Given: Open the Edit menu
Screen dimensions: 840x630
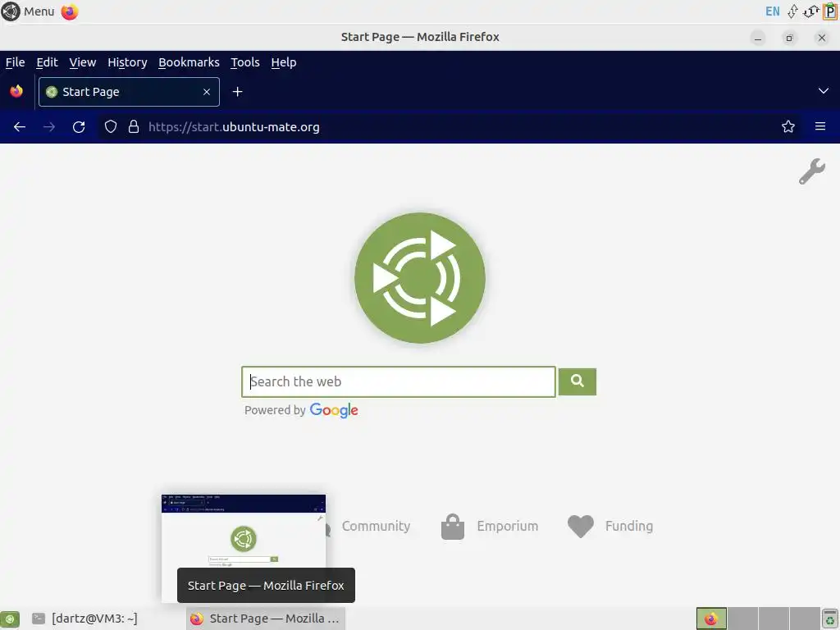Looking at the screenshot, I should 47,62.
